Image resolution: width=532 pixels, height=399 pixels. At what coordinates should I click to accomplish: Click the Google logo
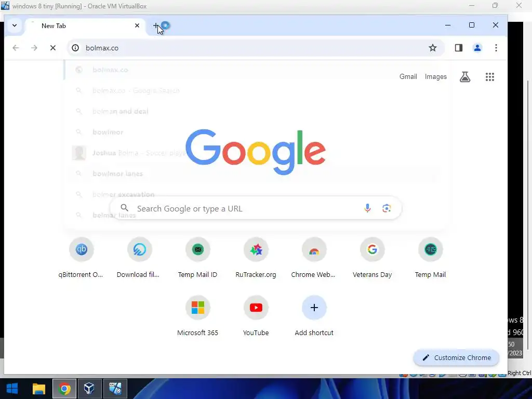256,152
